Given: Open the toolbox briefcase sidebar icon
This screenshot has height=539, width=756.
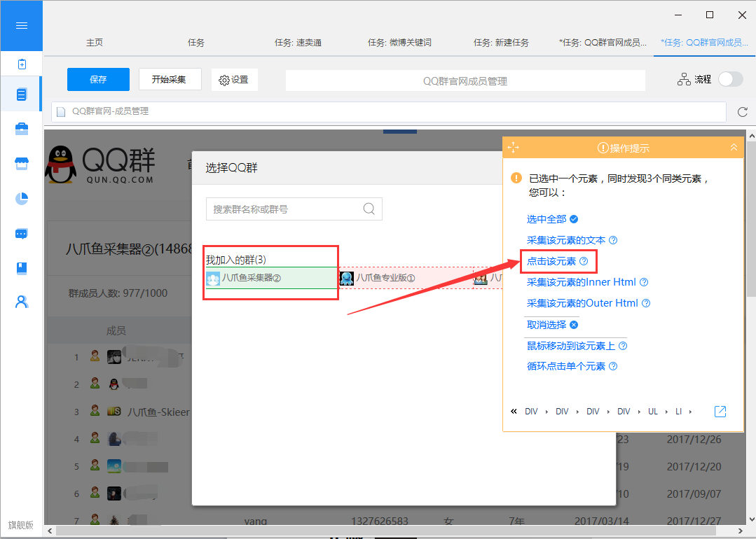Looking at the screenshot, I should click(x=22, y=129).
